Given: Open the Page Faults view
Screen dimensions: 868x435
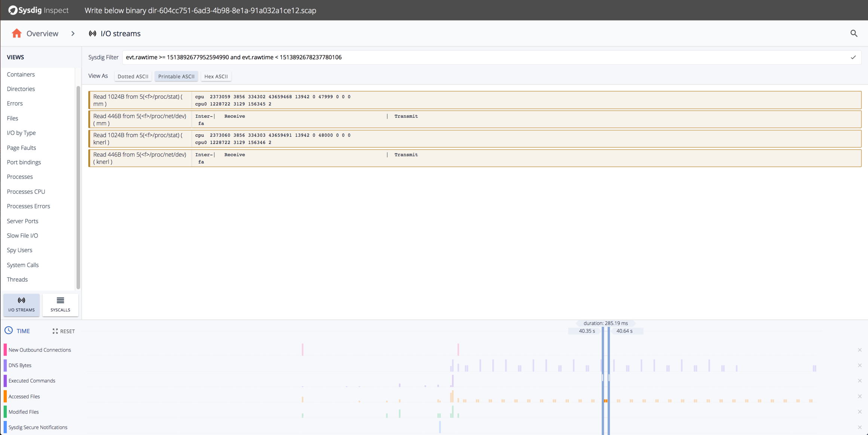Looking at the screenshot, I should pos(21,147).
